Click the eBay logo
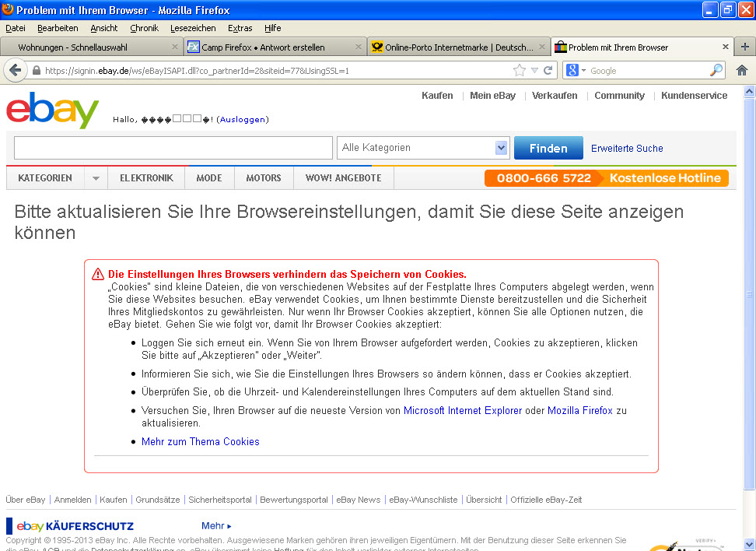The image size is (756, 551). (x=53, y=111)
